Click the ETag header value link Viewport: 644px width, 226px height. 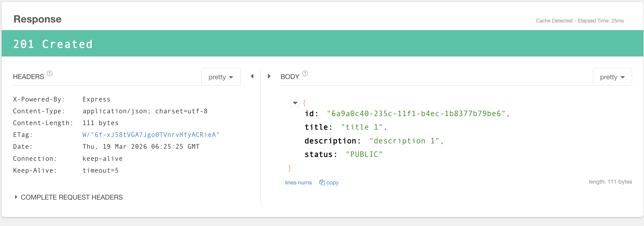coord(151,135)
